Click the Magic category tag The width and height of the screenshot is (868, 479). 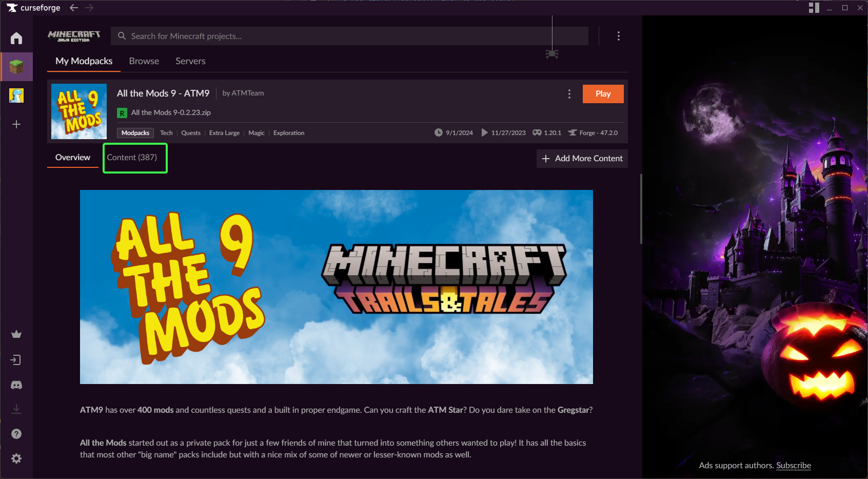coord(257,133)
